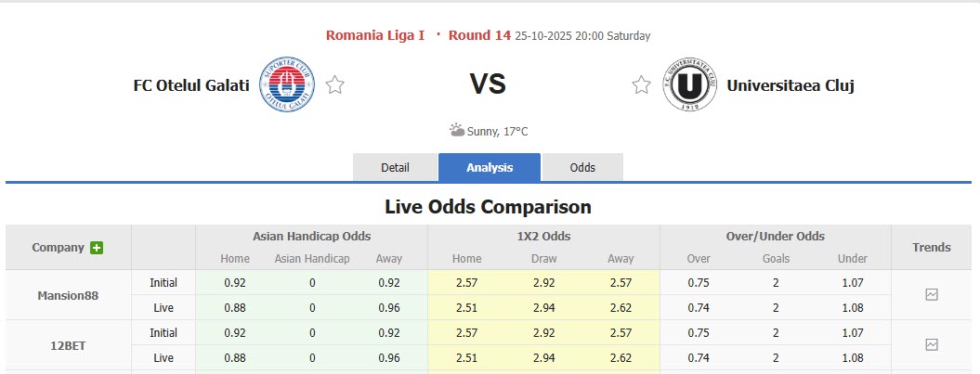Click the FC Otelul Galati team logo

click(x=287, y=84)
